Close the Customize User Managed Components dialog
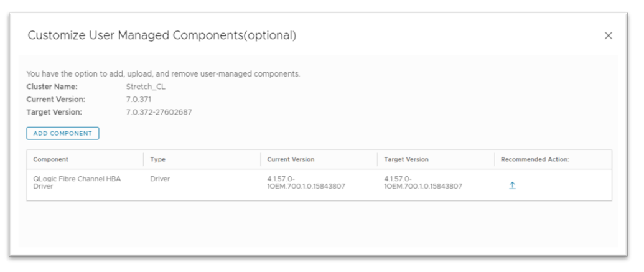This screenshot has height=272, width=644. tap(609, 36)
